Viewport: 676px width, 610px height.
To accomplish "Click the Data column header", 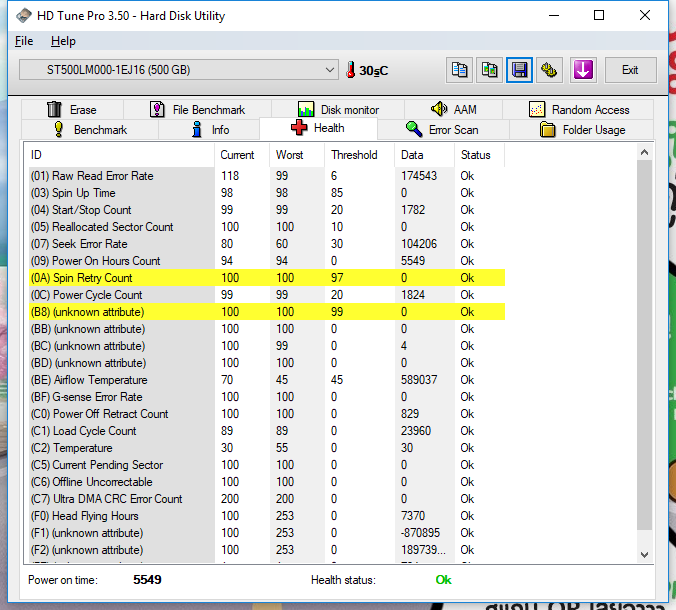I will click(424, 155).
